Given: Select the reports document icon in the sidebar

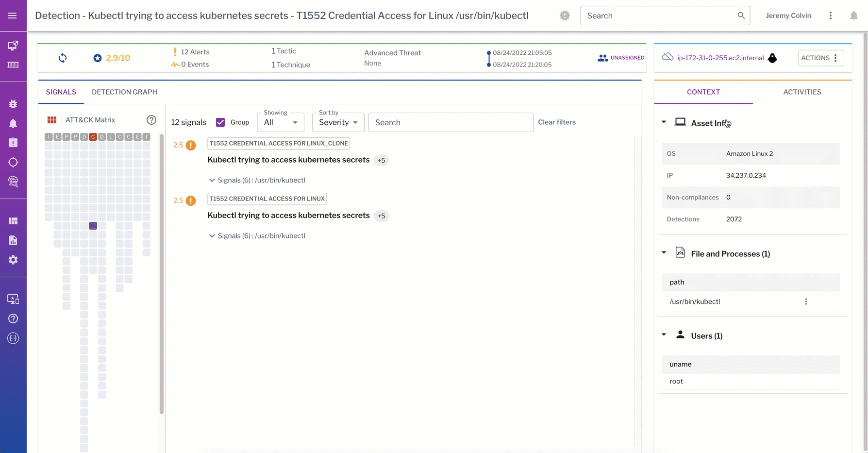Looking at the screenshot, I should point(13,240).
